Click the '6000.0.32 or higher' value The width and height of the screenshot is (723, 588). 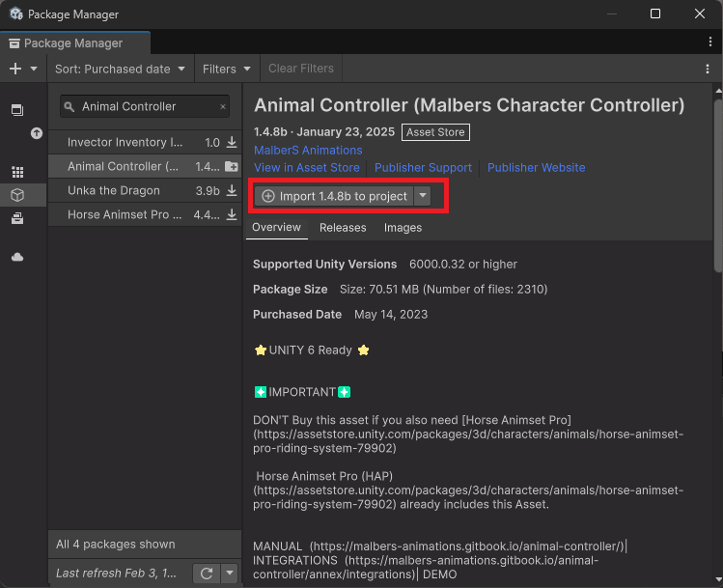click(463, 265)
